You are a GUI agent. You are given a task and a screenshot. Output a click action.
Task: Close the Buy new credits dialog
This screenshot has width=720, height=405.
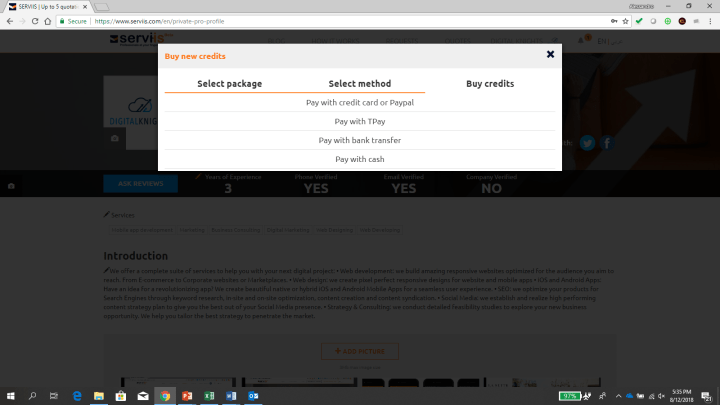point(550,54)
